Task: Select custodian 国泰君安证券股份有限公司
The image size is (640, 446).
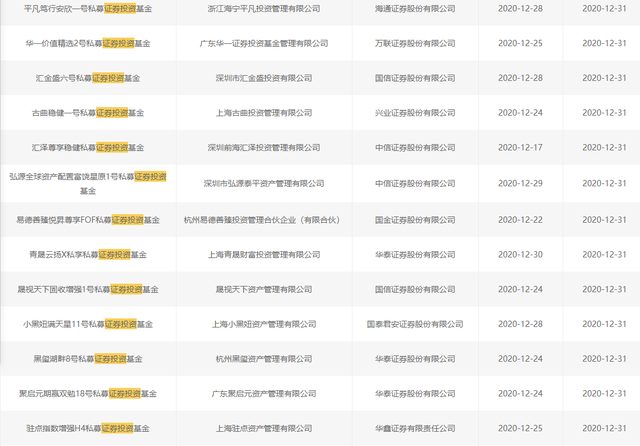Action: [x=415, y=324]
